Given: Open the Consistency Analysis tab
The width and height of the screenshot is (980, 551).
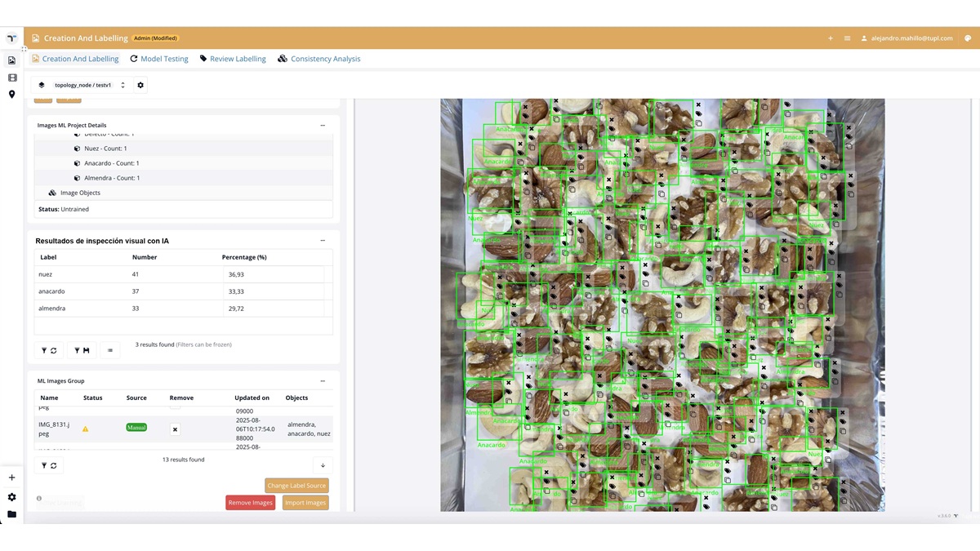Looking at the screenshot, I should point(318,59).
